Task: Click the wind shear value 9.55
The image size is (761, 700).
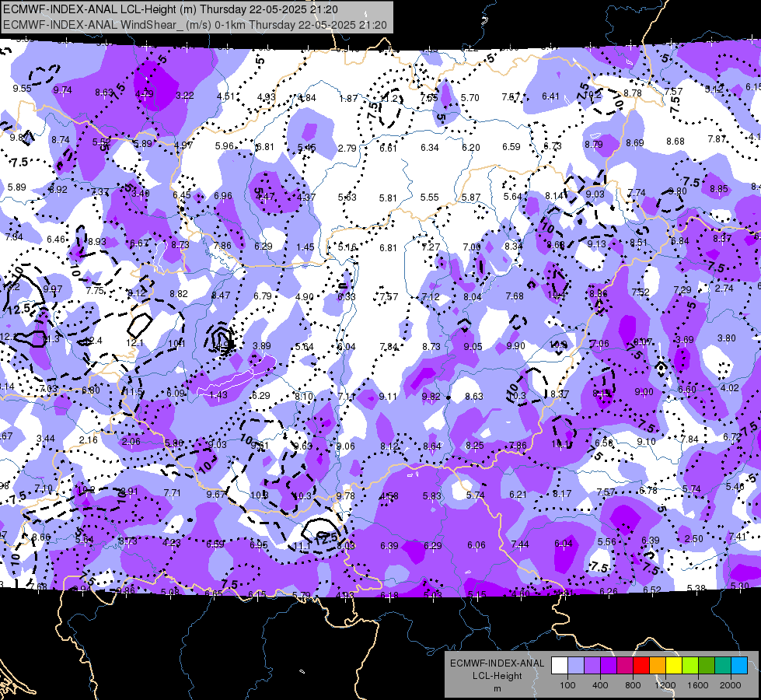Action: (22, 89)
